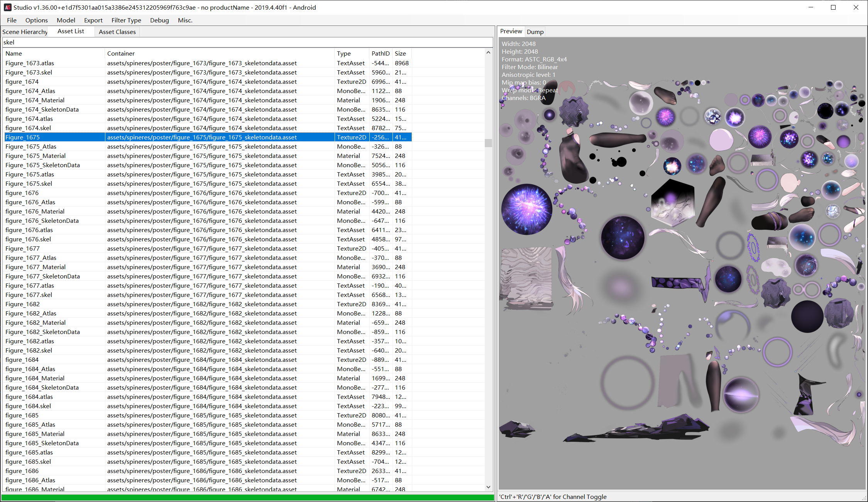Select the Figure_1673.skel row
Image resolution: width=868 pixels, height=502 pixels.
tap(208, 72)
